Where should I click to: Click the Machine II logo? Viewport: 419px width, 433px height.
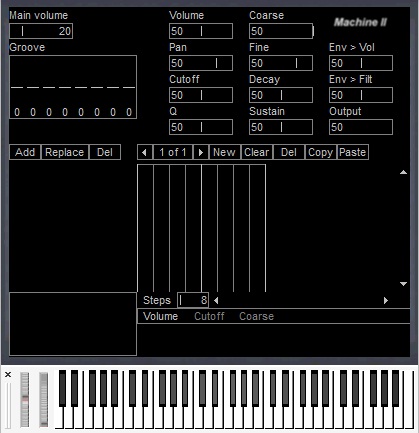tap(360, 22)
